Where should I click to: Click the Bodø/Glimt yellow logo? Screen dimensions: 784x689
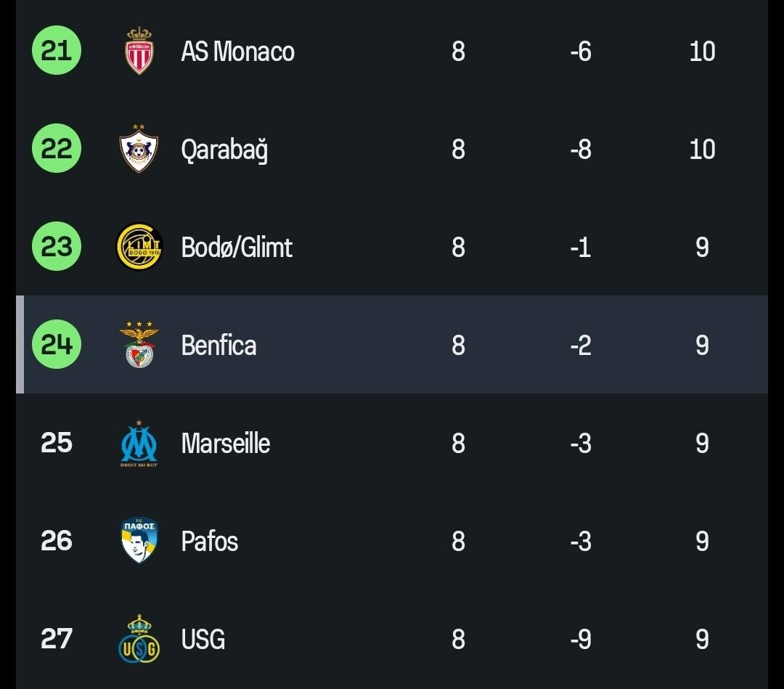pyautogui.click(x=139, y=247)
